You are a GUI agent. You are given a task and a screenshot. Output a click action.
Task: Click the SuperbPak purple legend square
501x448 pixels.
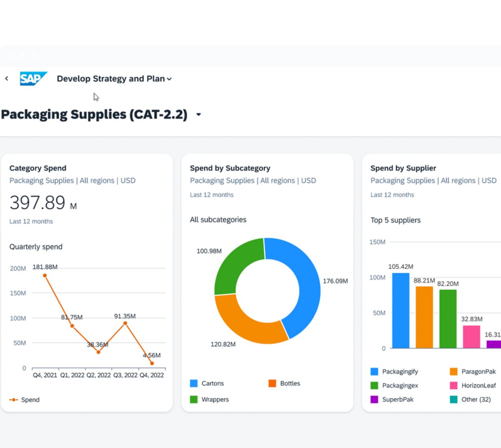[374, 400]
